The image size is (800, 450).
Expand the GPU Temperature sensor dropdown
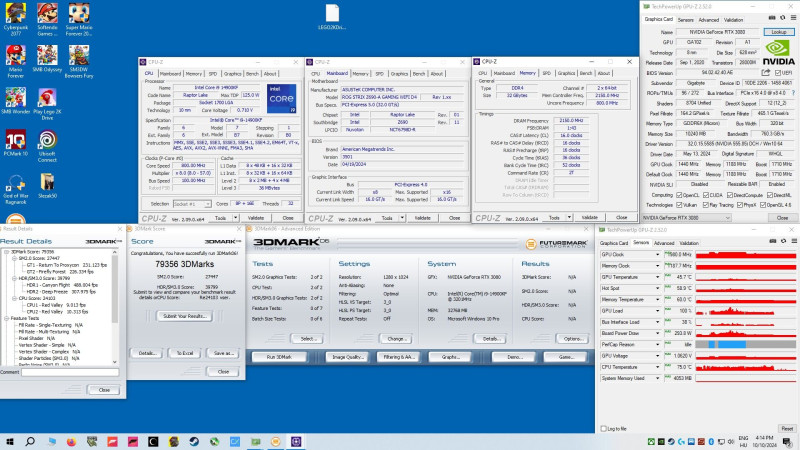tap(658, 276)
